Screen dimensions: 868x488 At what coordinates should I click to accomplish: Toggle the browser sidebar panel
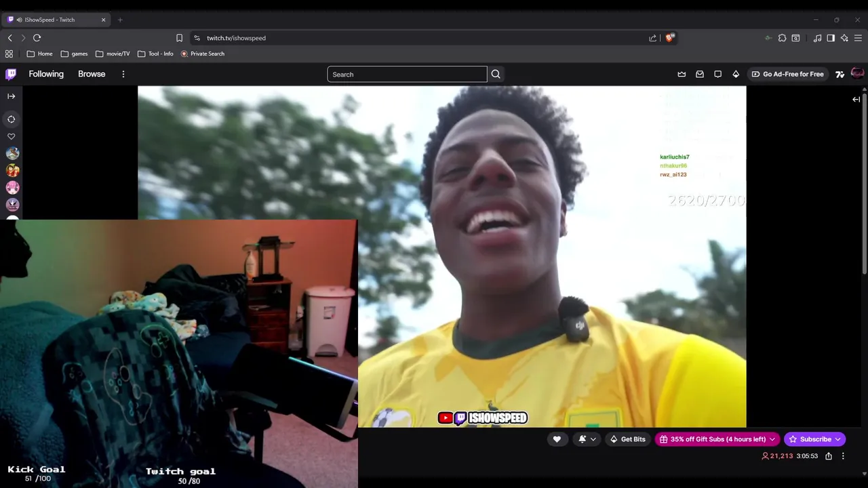[x=831, y=38]
